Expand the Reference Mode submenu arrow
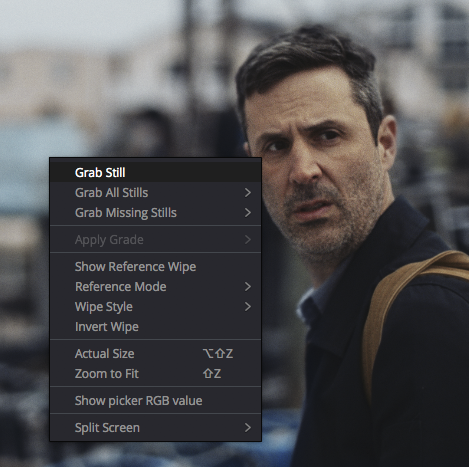The image size is (469, 467). tap(248, 287)
